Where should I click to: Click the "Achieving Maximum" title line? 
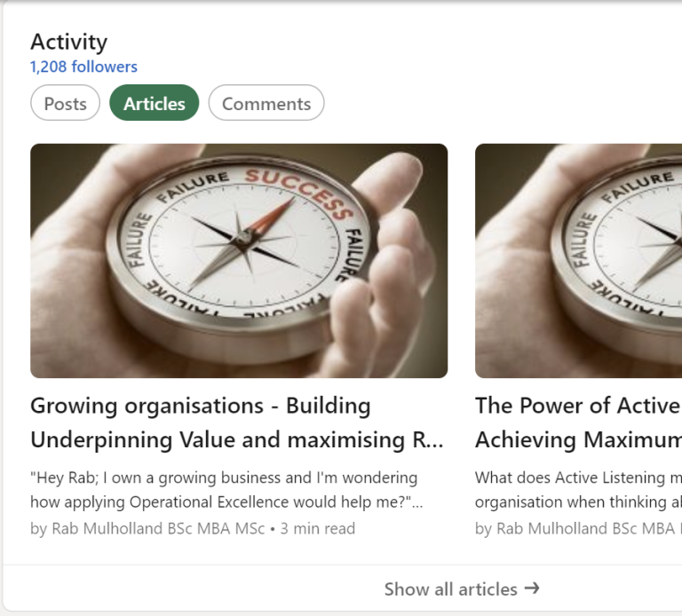coord(578,439)
